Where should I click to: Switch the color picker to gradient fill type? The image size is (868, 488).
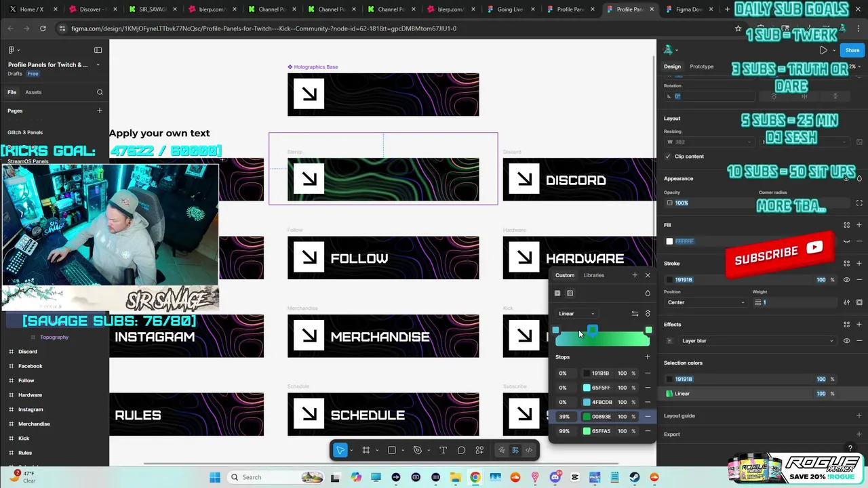coord(570,293)
